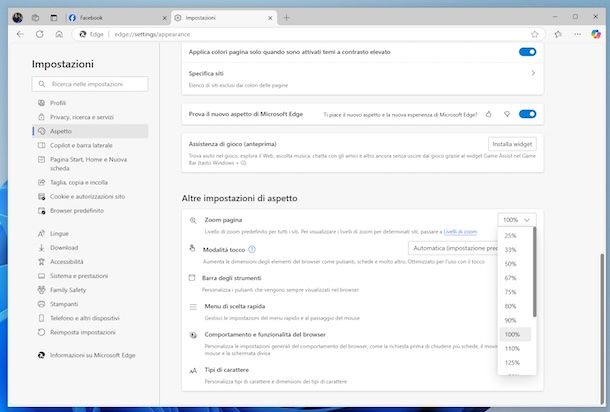This screenshot has height=412, width=610.
Task: Click the Barra degli strumenti icon
Action: click(x=192, y=278)
